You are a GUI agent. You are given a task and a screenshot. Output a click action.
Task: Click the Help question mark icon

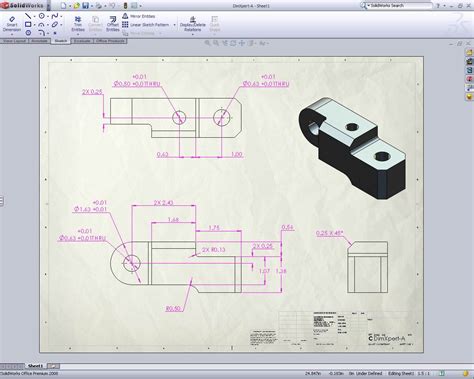click(438, 6)
